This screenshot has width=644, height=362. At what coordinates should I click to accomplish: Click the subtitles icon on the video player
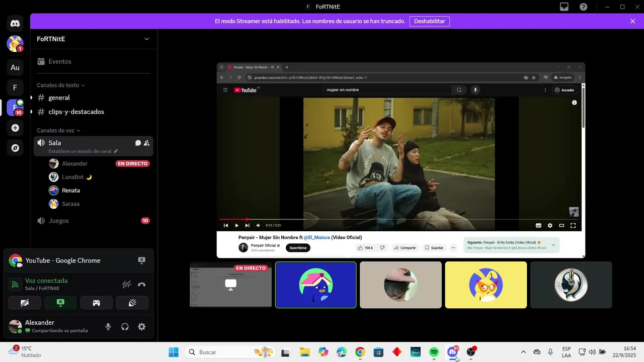pyautogui.click(x=538, y=225)
